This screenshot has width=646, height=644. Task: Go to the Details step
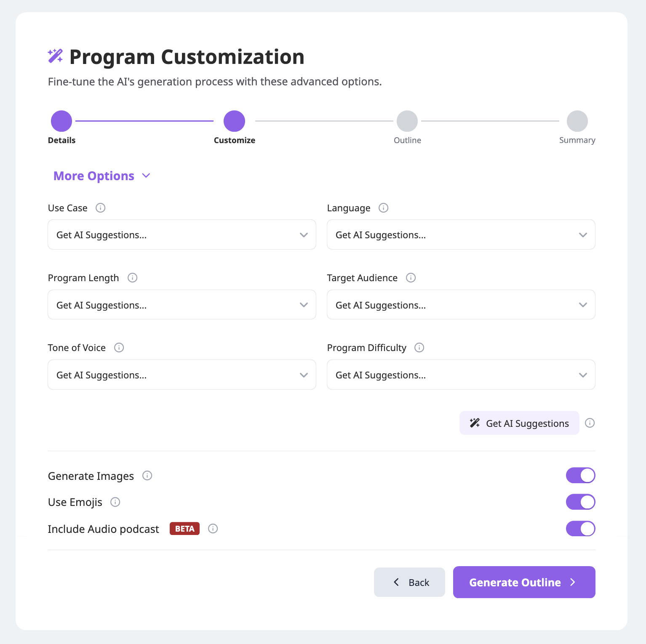[x=61, y=121]
